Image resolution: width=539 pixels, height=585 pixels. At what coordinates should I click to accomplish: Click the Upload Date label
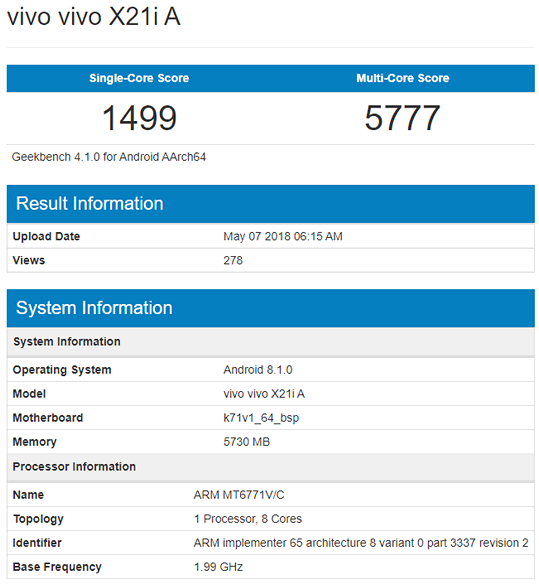pos(46,237)
